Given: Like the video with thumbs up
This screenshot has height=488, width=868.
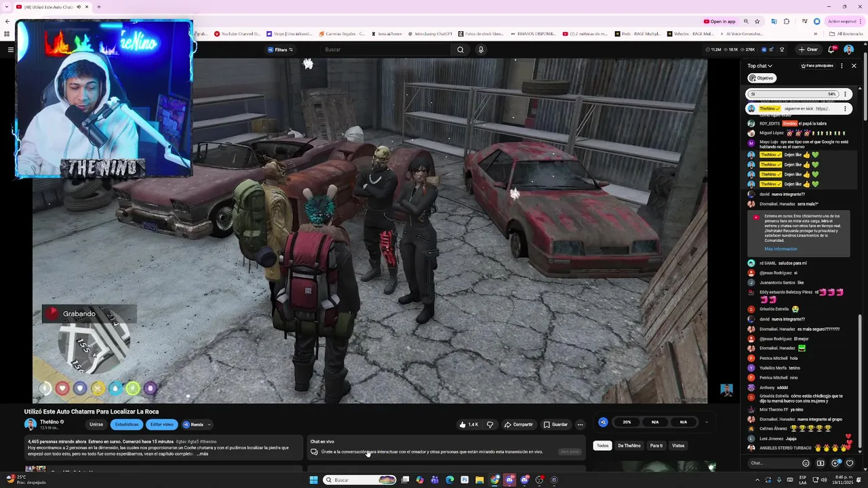Looking at the screenshot, I should pos(469,424).
